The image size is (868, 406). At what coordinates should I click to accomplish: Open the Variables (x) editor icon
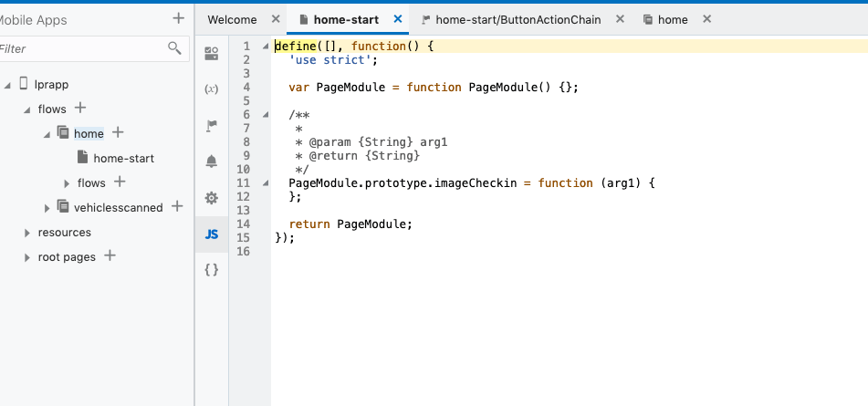[x=211, y=89]
